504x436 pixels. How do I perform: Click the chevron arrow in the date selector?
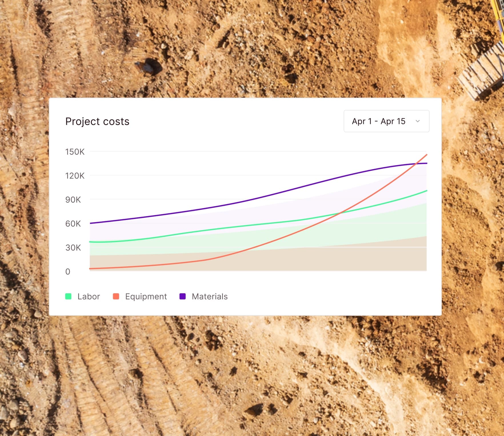(x=417, y=121)
